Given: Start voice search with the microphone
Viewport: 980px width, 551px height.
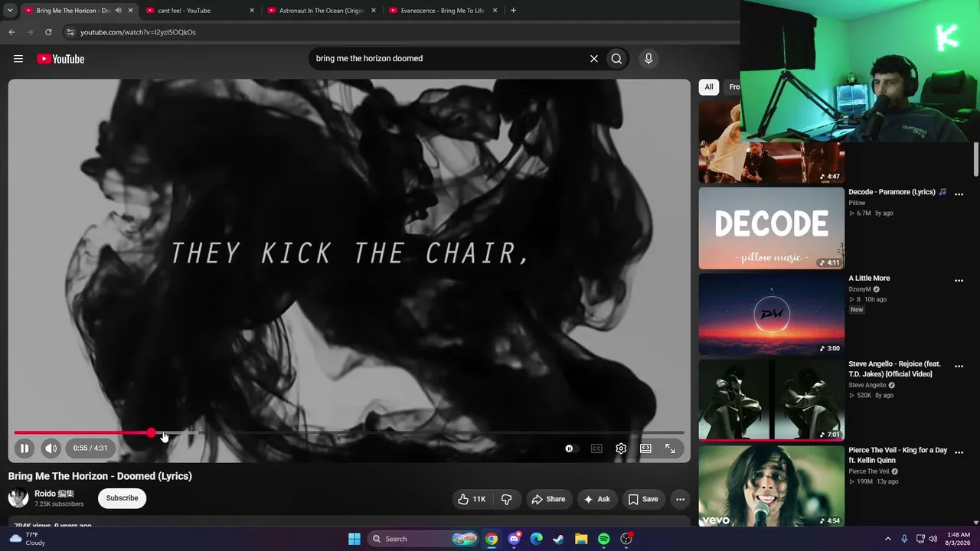Looking at the screenshot, I should pos(648,59).
